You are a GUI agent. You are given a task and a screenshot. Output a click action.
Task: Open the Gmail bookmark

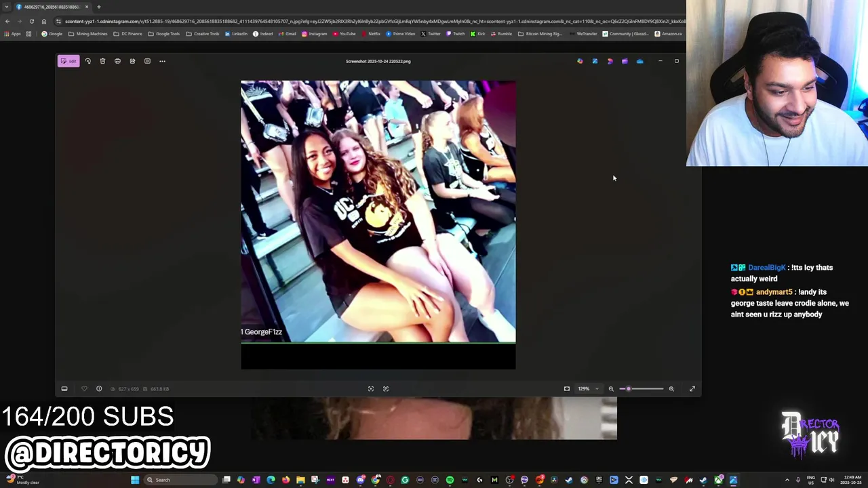[287, 34]
